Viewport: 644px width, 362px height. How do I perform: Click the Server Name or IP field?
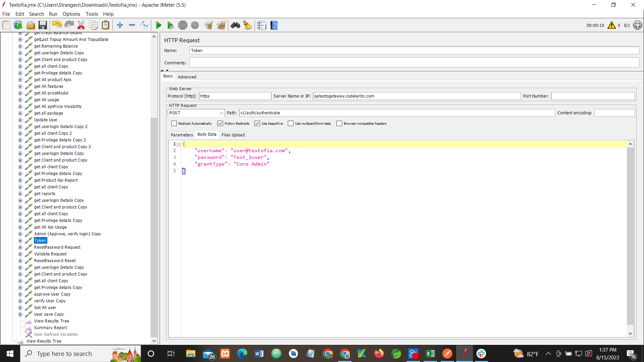(x=417, y=96)
